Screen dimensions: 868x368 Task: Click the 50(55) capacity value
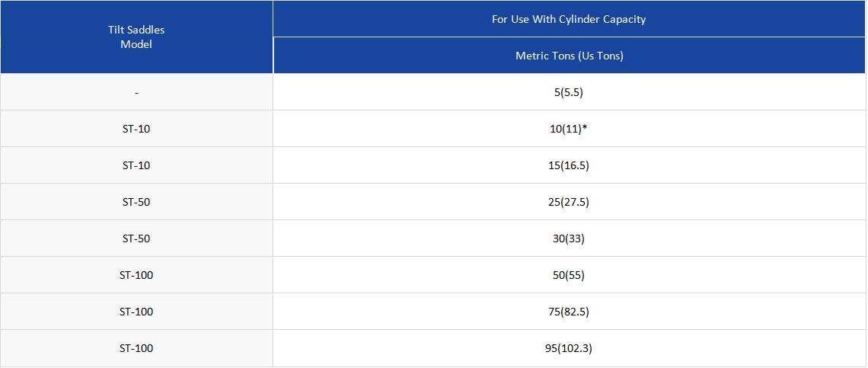pos(569,275)
